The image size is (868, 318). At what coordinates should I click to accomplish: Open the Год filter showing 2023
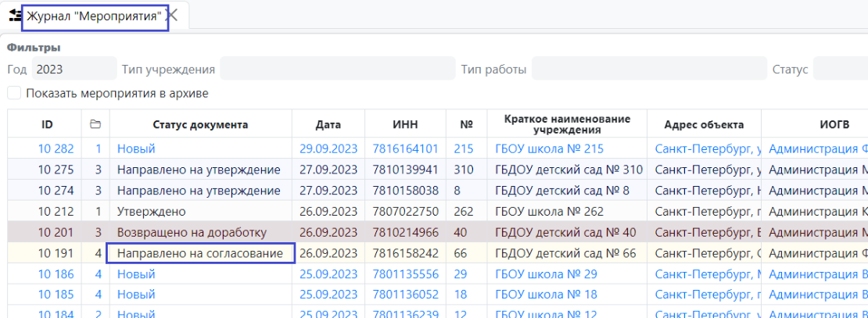click(74, 69)
